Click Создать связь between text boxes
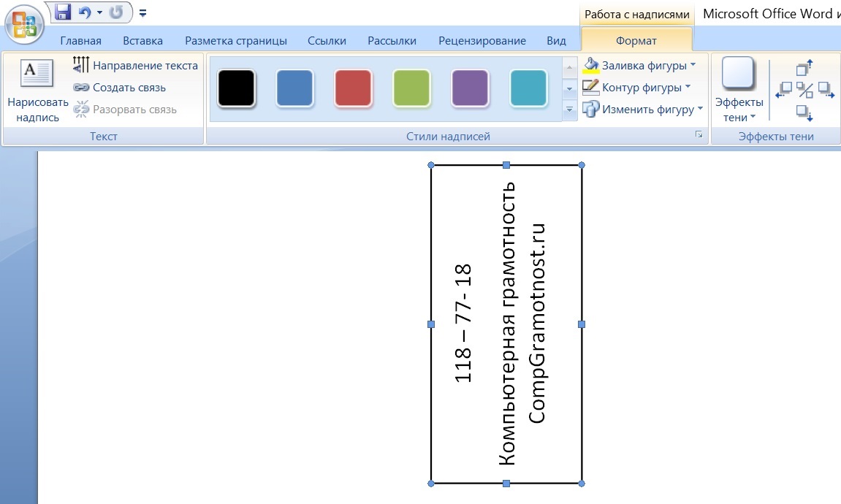Screen dimensions: 841x504 coord(120,88)
